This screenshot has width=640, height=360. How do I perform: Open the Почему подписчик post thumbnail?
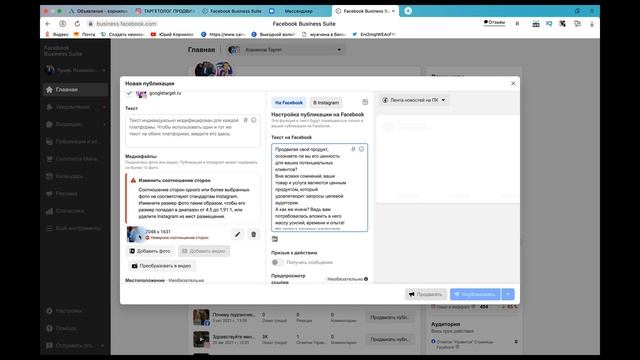click(201, 317)
